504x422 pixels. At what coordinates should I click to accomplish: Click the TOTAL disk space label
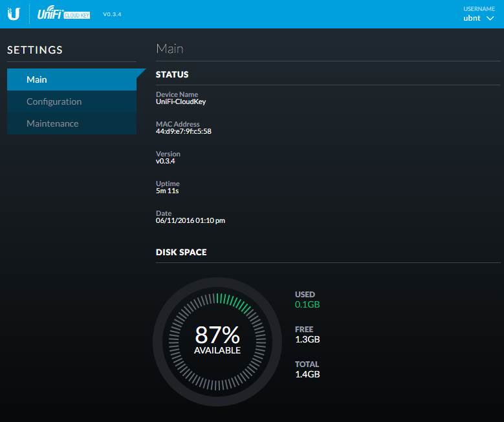point(307,364)
